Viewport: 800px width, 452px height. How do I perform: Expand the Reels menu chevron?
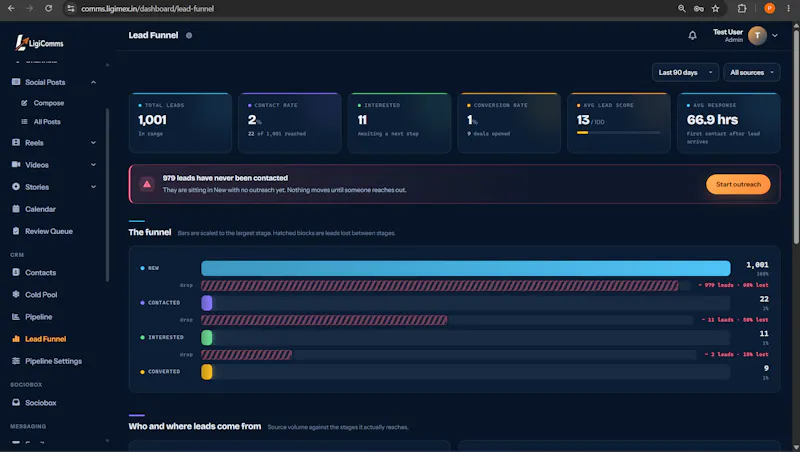coord(93,143)
